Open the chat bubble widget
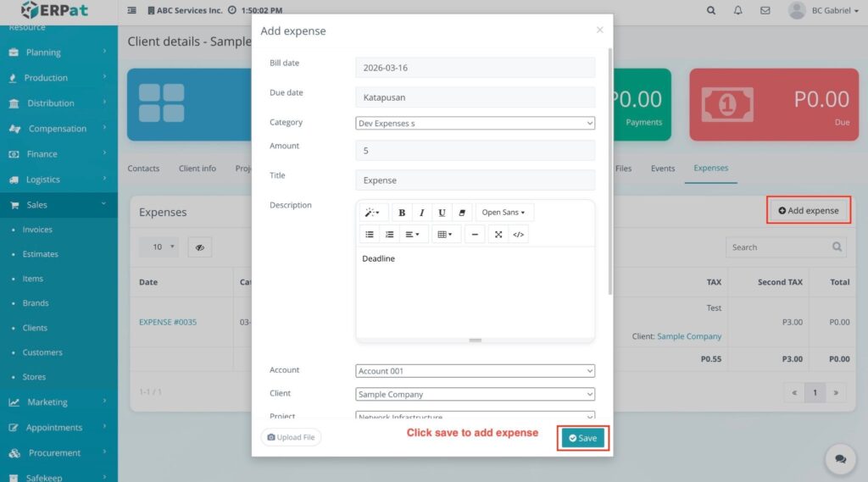 (x=840, y=459)
